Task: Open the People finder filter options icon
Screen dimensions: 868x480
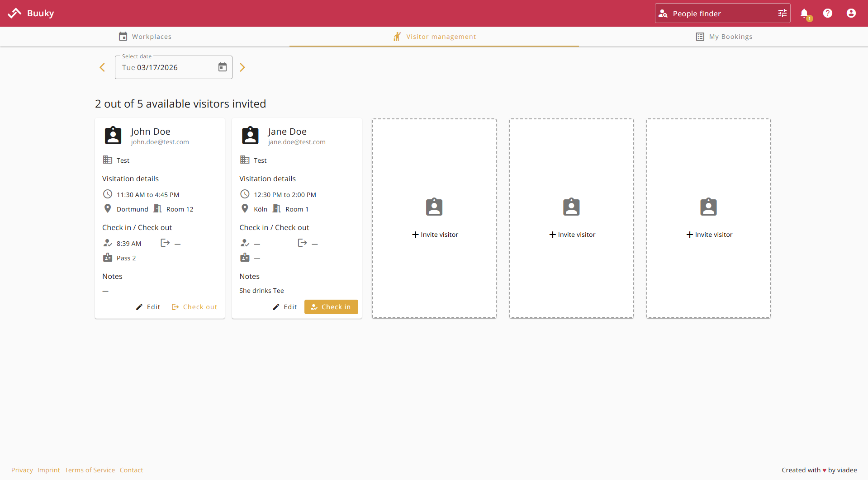Action: 783,13
